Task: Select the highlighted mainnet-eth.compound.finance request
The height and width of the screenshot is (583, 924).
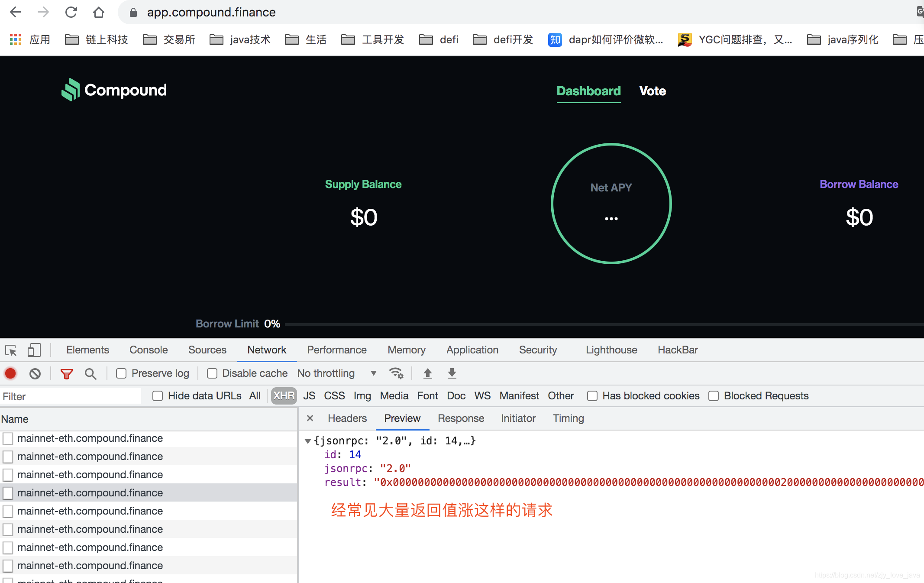Action: [x=90, y=492]
